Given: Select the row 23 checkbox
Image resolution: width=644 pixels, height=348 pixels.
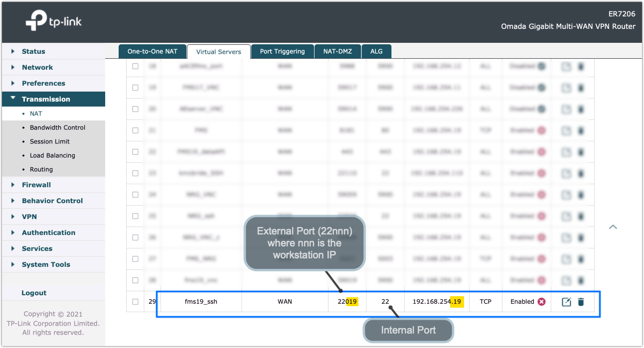Looking at the screenshot, I should coord(135,173).
